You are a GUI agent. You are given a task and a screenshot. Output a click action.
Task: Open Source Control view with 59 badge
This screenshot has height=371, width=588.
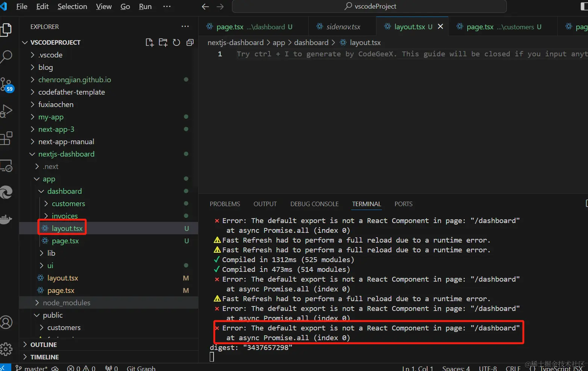[7, 84]
